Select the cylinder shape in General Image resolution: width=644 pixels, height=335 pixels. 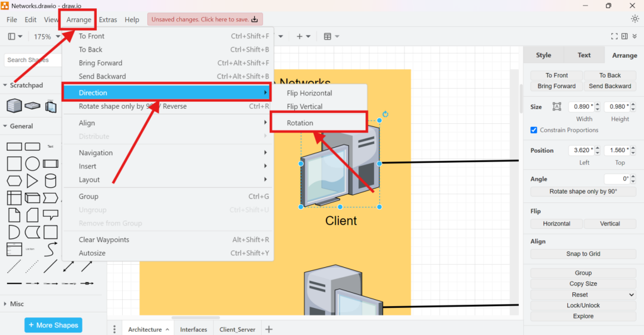[50, 180]
